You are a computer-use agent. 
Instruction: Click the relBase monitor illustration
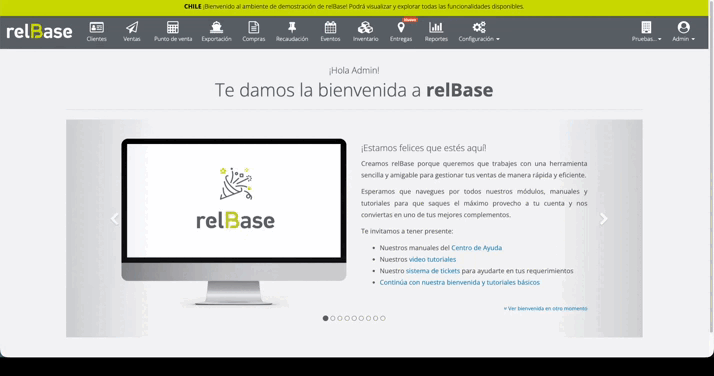234,222
